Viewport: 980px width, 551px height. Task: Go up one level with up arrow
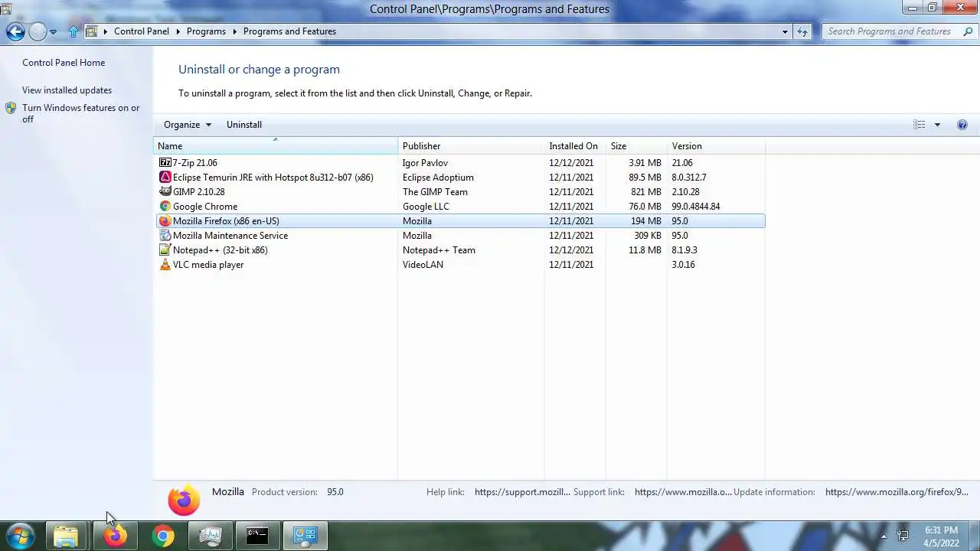(73, 31)
